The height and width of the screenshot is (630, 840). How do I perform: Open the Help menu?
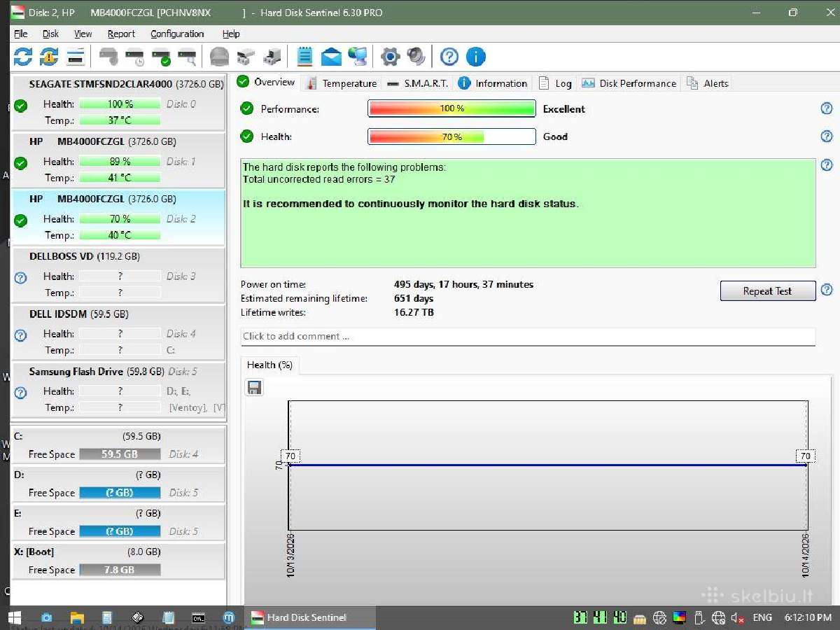coord(231,34)
